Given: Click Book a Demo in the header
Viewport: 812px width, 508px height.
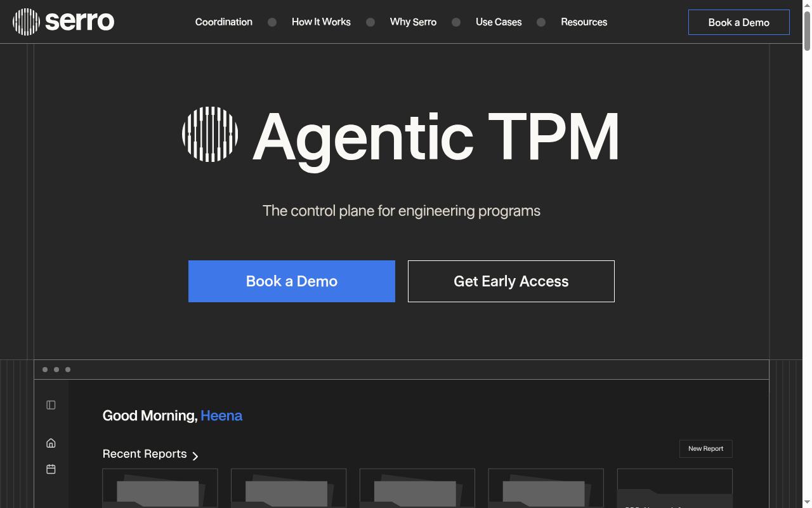Looking at the screenshot, I should [x=739, y=22].
